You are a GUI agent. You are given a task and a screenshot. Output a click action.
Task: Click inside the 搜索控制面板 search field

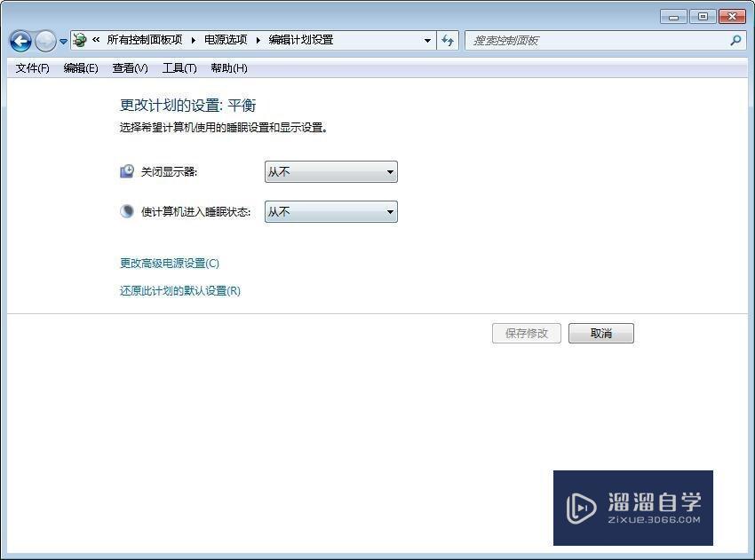coord(577,40)
